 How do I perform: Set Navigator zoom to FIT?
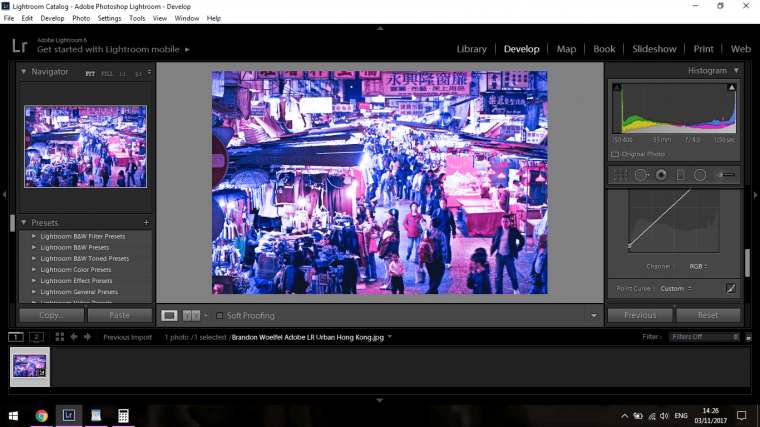coord(90,74)
